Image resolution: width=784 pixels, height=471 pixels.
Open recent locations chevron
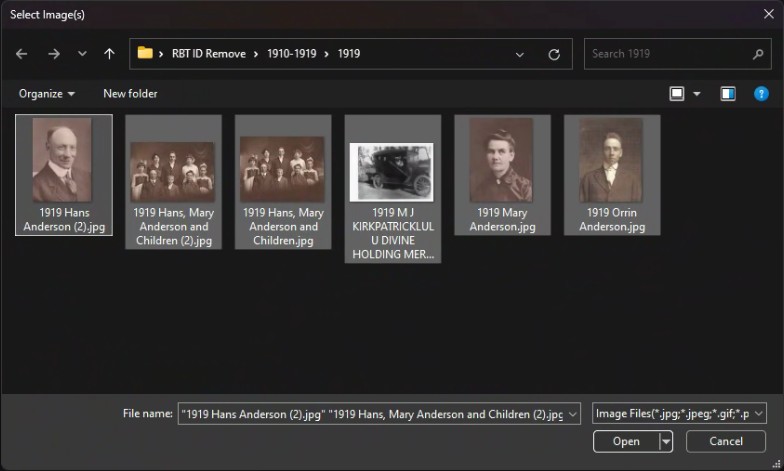82,54
